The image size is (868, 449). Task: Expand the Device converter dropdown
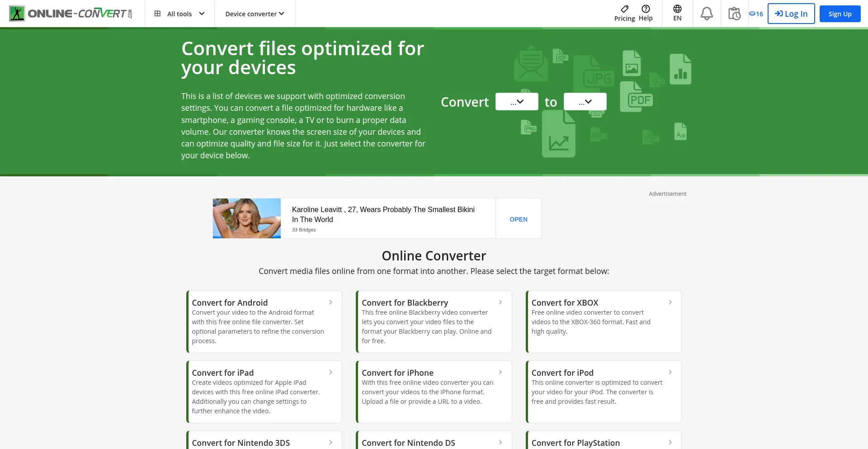255,14
